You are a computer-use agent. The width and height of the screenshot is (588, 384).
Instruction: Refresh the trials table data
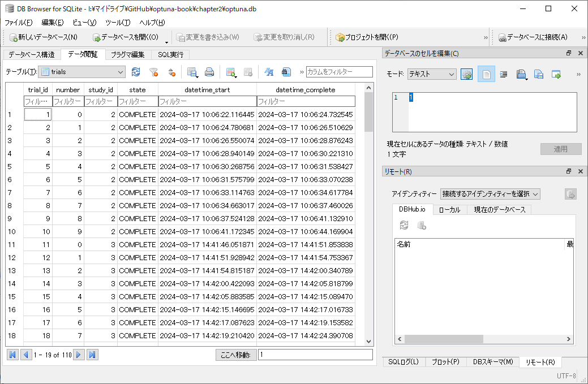point(136,72)
